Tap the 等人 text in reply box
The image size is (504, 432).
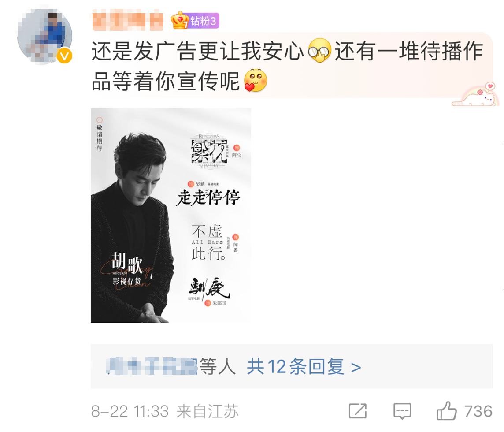coord(218,366)
